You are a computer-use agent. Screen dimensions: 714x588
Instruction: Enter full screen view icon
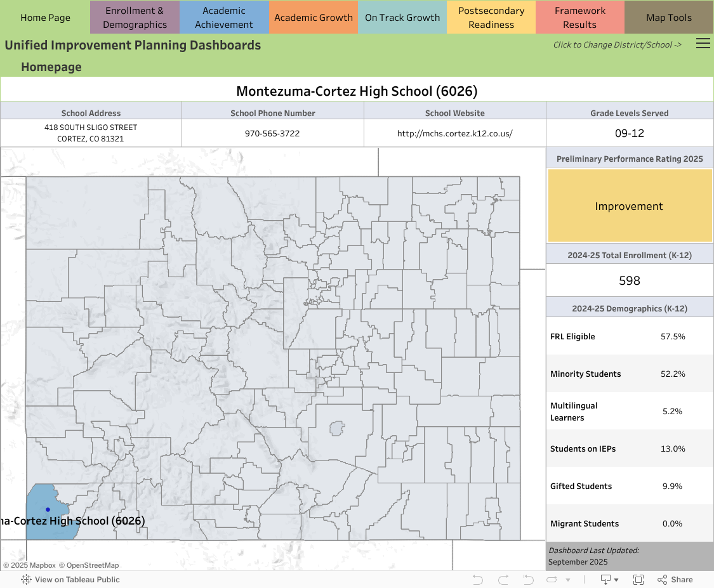point(638,579)
